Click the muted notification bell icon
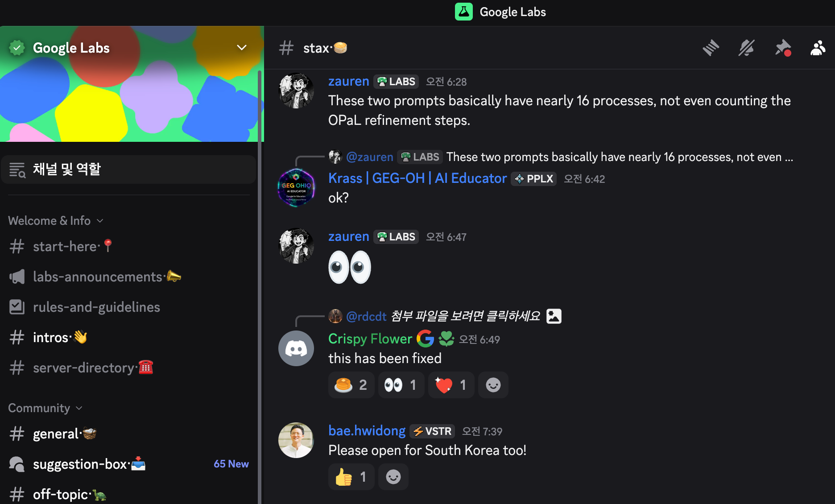This screenshot has width=835, height=504. (746, 48)
